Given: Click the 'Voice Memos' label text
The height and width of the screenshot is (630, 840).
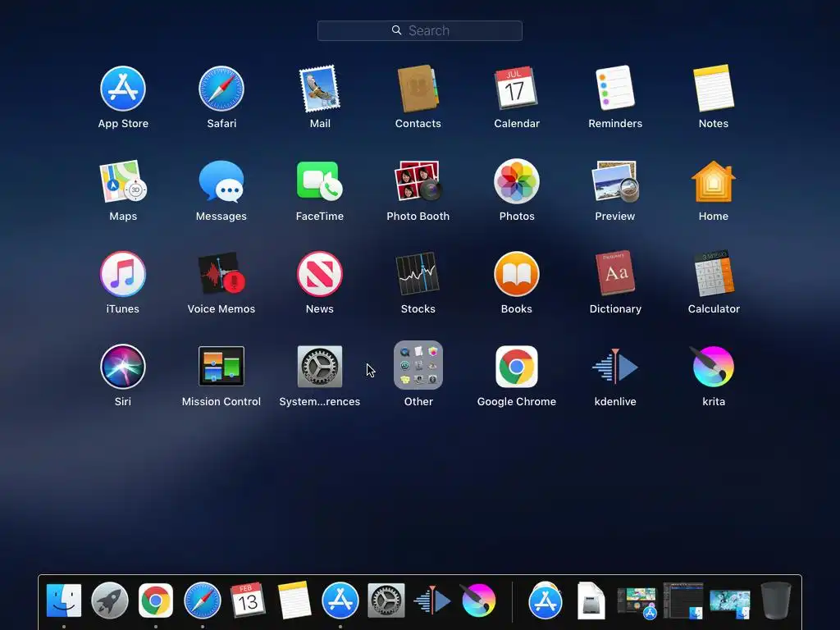Looking at the screenshot, I should pos(221,309).
